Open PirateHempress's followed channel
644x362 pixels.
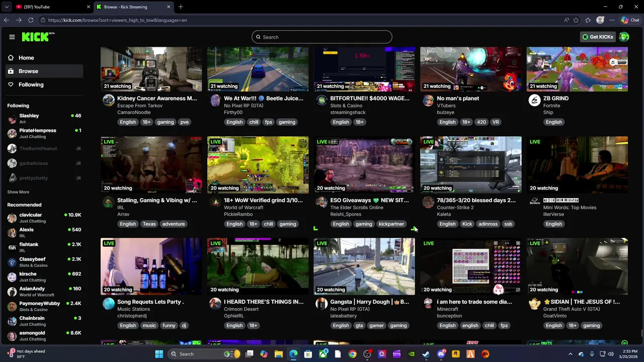click(44, 133)
